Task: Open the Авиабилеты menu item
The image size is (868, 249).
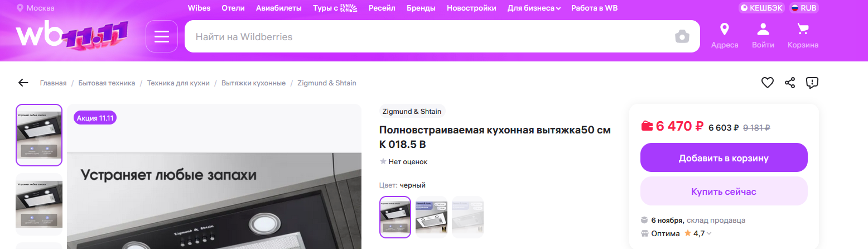Action: pos(278,8)
